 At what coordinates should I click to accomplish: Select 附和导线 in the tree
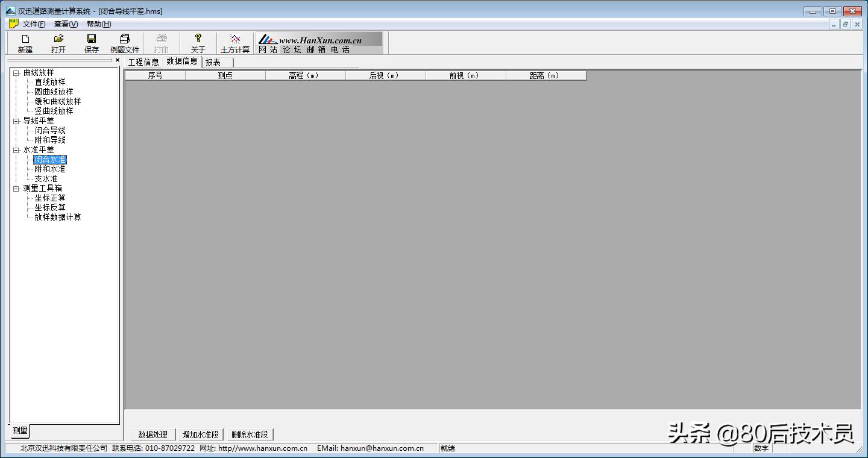point(50,140)
